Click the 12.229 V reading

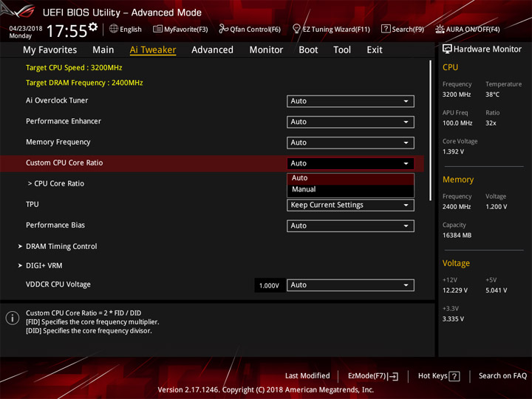[x=455, y=290]
